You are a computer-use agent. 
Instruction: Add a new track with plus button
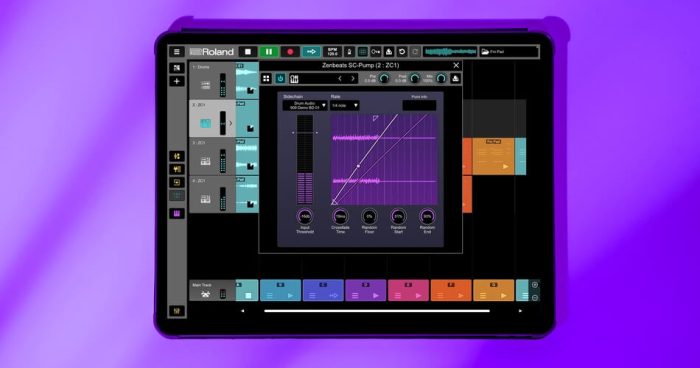point(177,81)
